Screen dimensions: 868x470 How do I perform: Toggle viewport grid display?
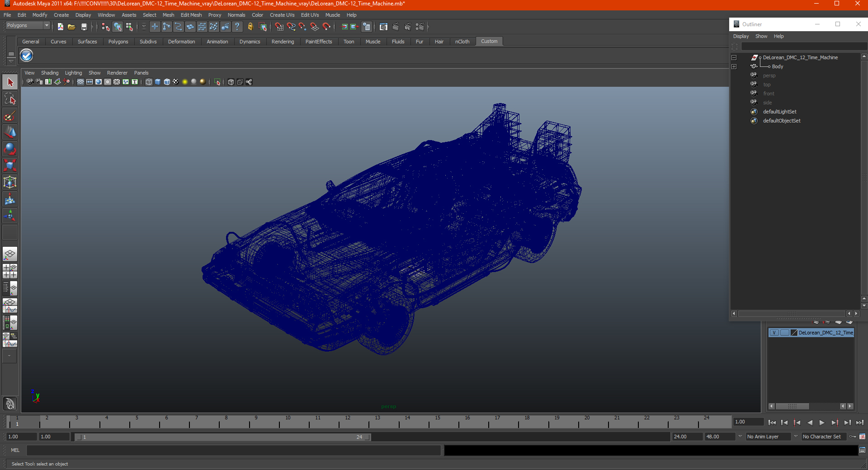80,82
